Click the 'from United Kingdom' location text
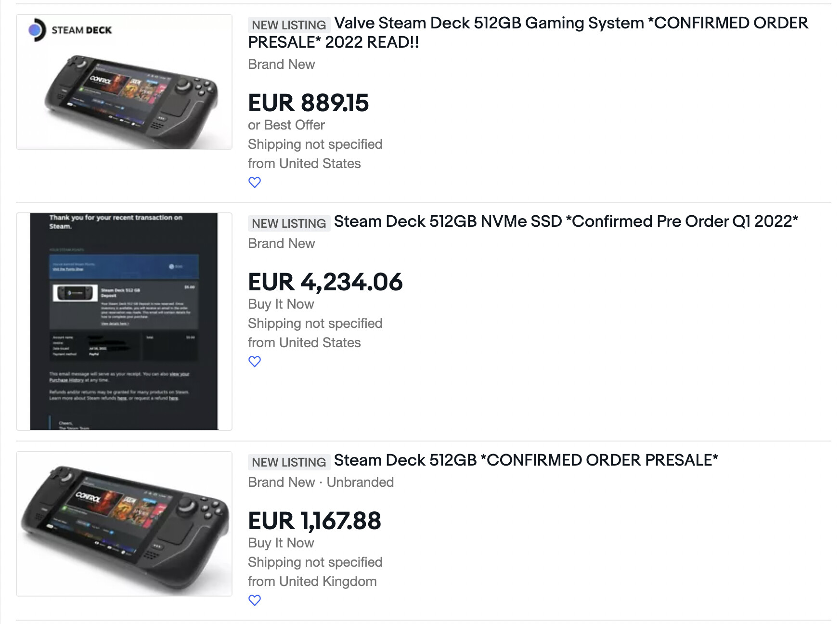The height and width of the screenshot is (624, 840). click(x=312, y=582)
